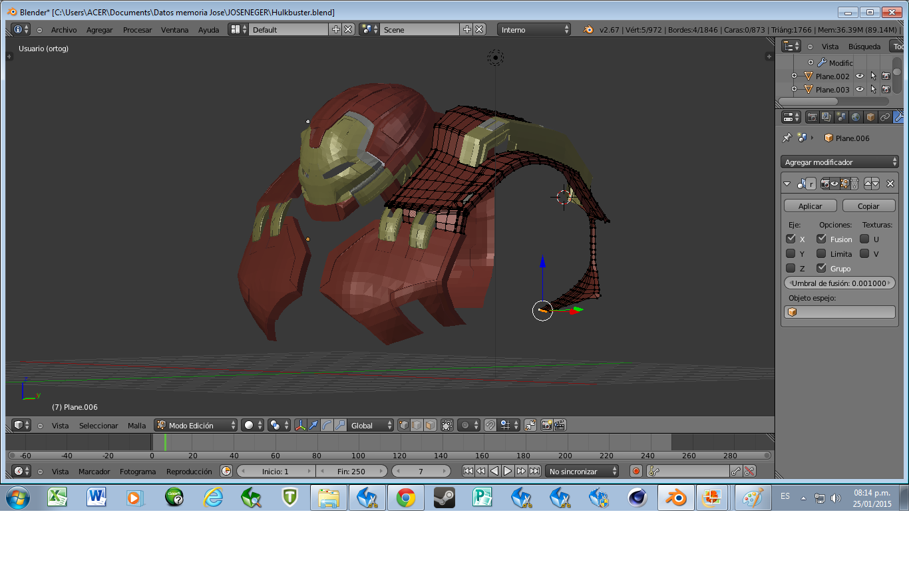Viewport: 909px width, 588px height.
Task: Open the Render Layers properties tab
Action: (x=826, y=117)
